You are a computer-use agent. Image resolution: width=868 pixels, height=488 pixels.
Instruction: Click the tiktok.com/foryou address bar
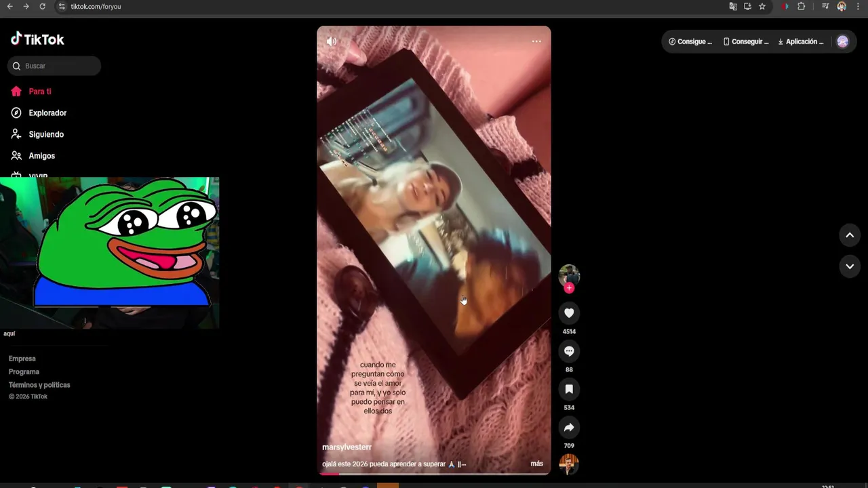tap(96, 6)
